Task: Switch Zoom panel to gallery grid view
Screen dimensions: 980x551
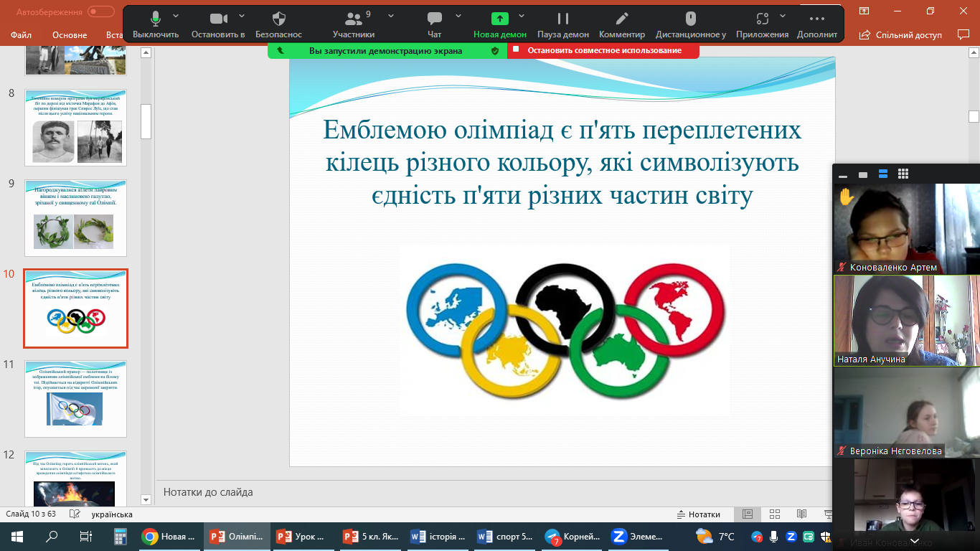Action: click(x=903, y=174)
